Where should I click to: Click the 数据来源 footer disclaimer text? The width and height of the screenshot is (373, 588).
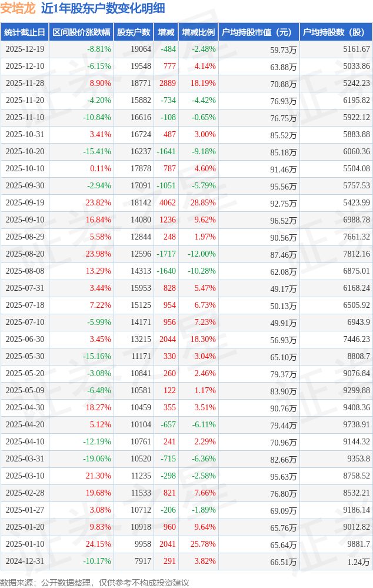tap(95, 583)
